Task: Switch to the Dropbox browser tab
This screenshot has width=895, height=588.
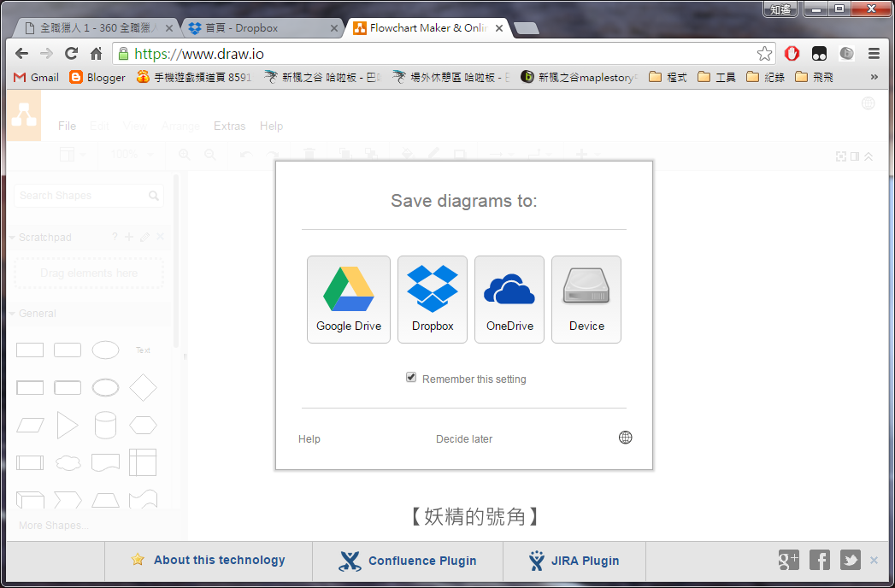Action: tap(262, 27)
